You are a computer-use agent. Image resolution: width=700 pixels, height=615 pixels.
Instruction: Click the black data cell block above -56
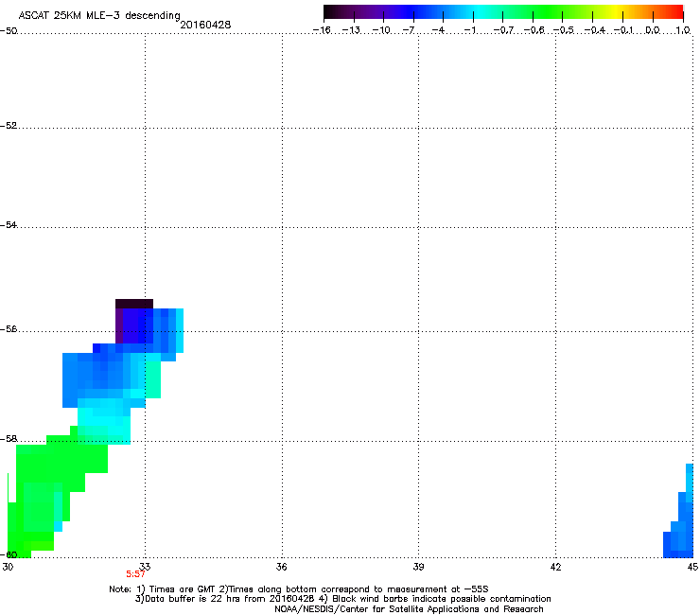click(x=134, y=304)
